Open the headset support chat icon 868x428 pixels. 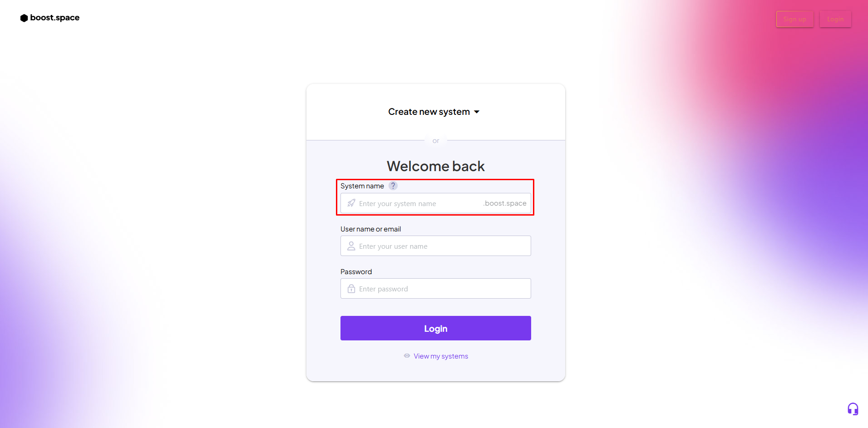tap(853, 409)
